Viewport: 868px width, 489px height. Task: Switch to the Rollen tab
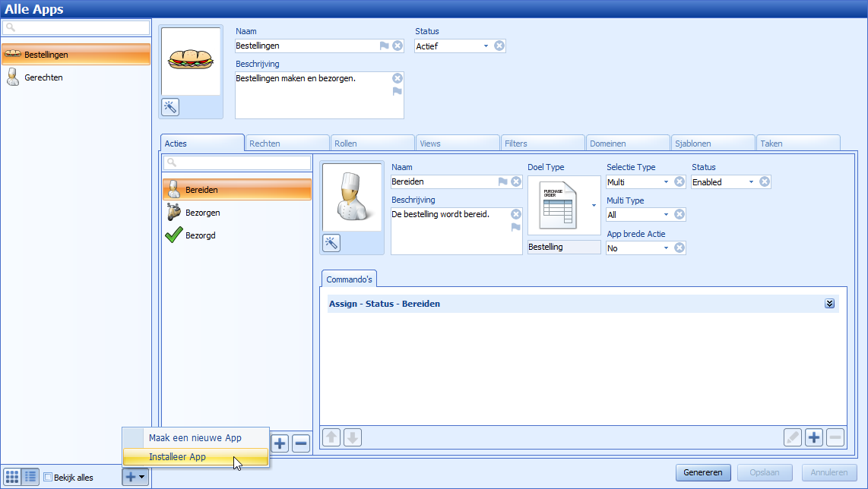[372, 144]
